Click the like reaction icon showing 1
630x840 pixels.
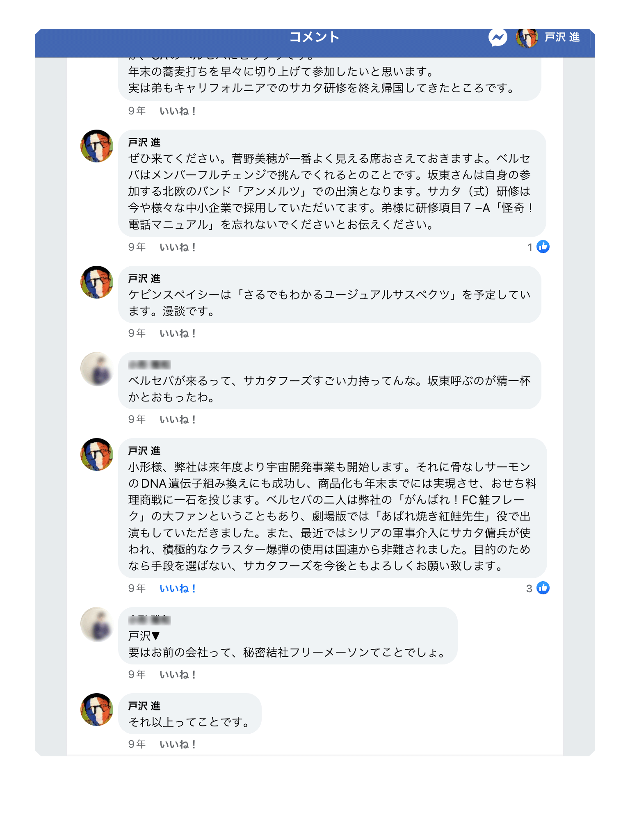click(543, 247)
